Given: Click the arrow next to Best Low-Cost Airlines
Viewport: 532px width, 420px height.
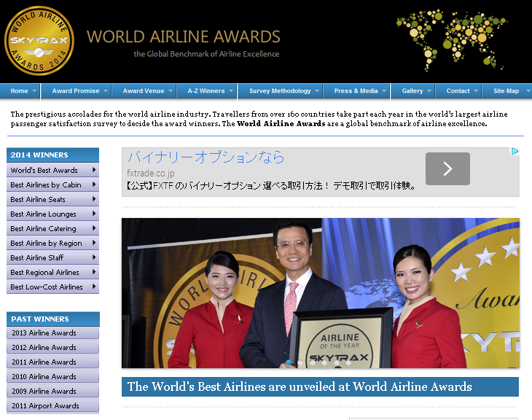Looking at the screenshot, I should tap(94, 287).
